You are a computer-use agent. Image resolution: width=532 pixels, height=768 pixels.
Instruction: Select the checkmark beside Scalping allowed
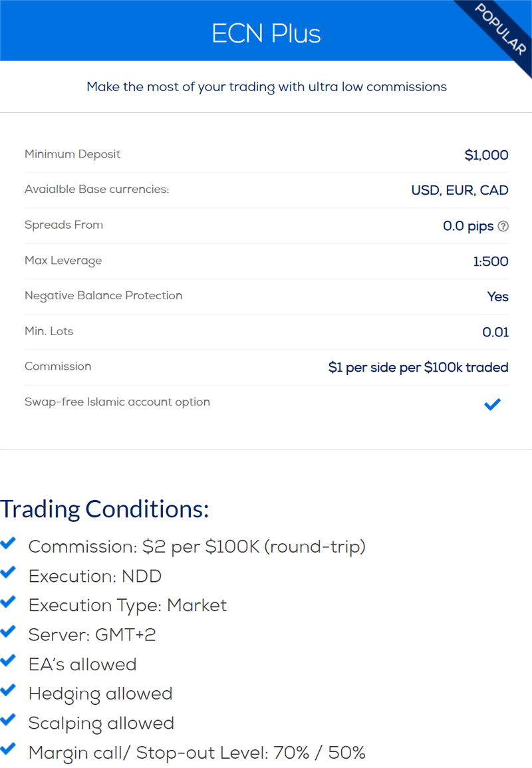9,719
